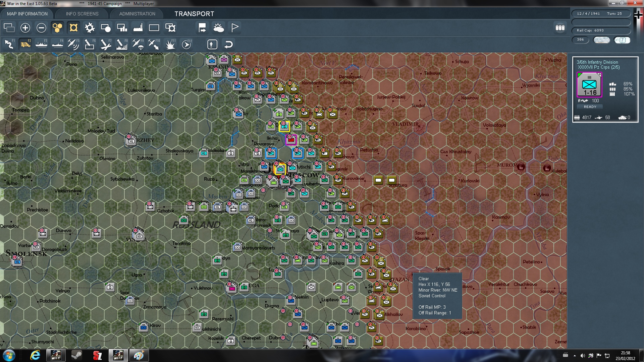Toggle the factory display icon
The width and height of the screenshot is (644, 362).
point(138,28)
